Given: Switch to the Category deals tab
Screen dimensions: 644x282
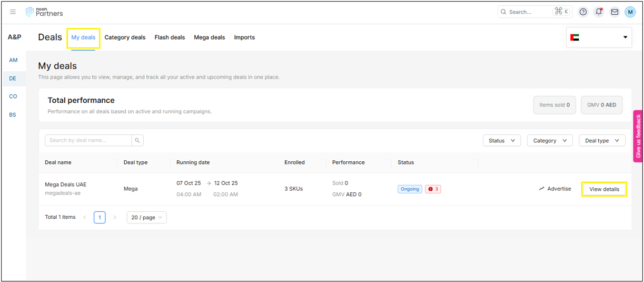Looking at the screenshot, I should 125,37.
